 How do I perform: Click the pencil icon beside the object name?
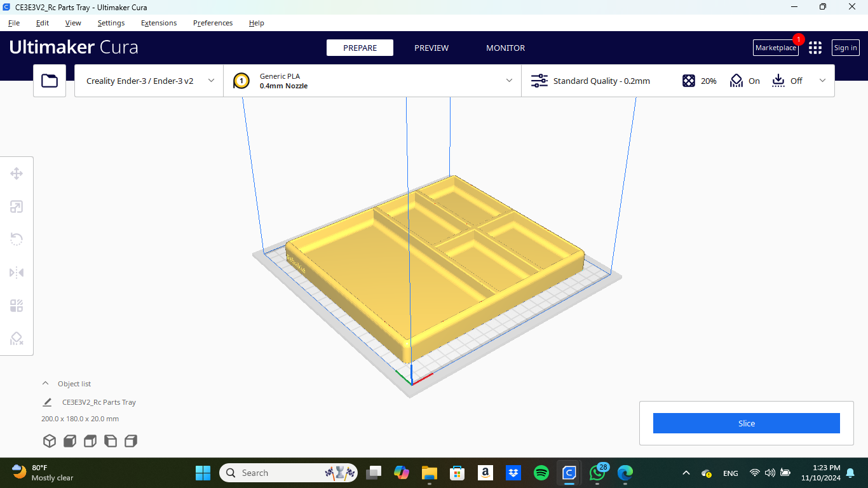click(x=47, y=402)
